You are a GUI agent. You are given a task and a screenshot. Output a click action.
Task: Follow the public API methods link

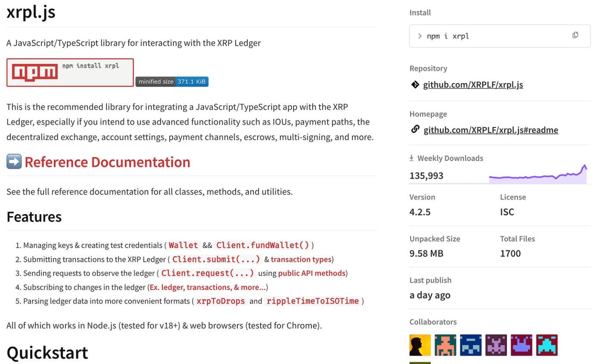point(312,273)
